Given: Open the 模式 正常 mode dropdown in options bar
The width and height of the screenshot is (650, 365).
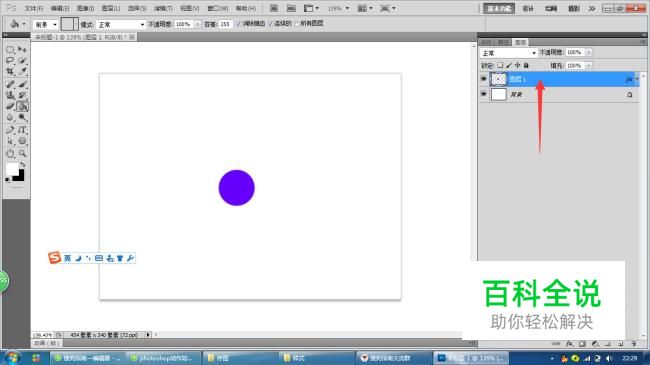Looking at the screenshot, I should pos(121,25).
